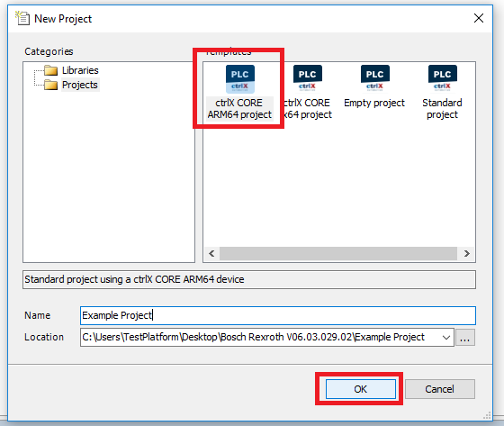
Task: Click the New Project title bar icon
Action: [22, 18]
